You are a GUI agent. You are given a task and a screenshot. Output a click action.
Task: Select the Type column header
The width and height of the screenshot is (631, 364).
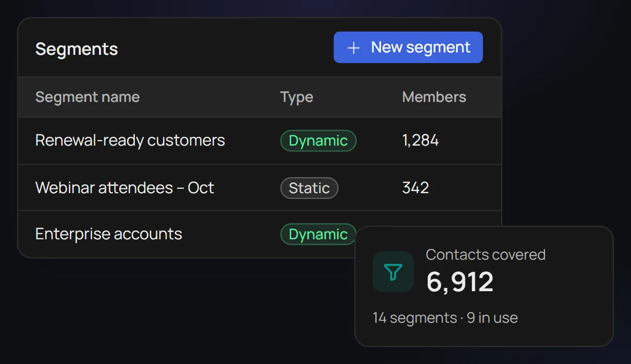pyautogui.click(x=297, y=97)
